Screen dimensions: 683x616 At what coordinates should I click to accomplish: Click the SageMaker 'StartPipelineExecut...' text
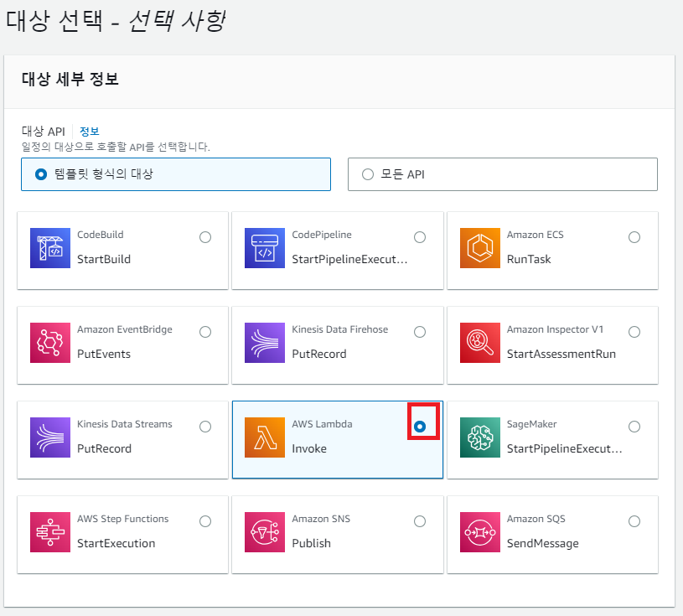[x=565, y=448]
